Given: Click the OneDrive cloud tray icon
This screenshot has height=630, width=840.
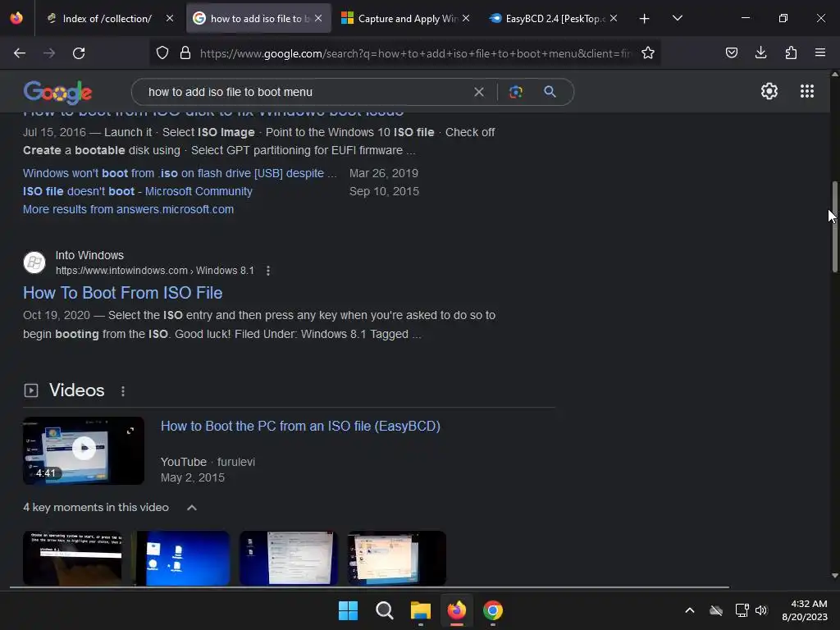Looking at the screenshot, I should (715, 610).
